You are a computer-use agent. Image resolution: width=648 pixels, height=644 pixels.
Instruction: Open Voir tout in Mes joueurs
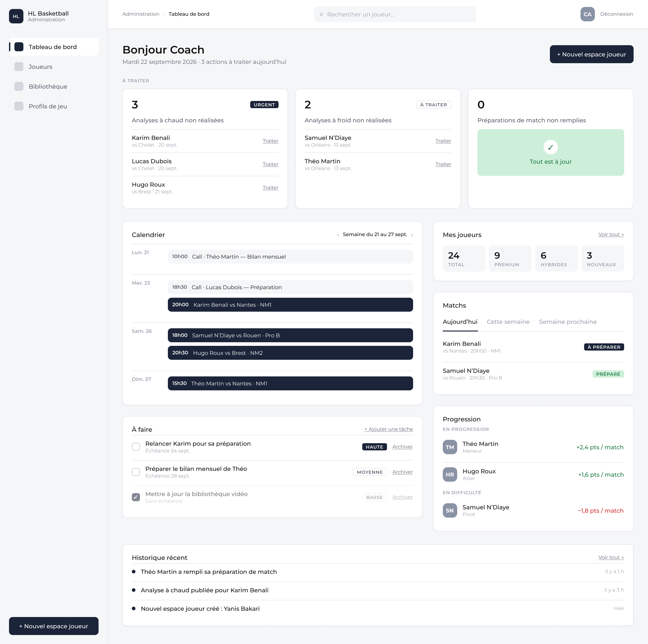click(x=611, y=234)
